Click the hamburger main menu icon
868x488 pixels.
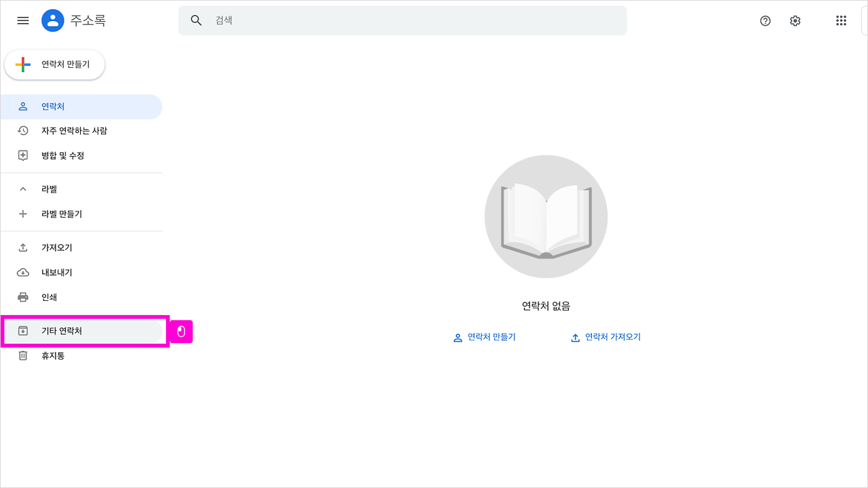22,20
